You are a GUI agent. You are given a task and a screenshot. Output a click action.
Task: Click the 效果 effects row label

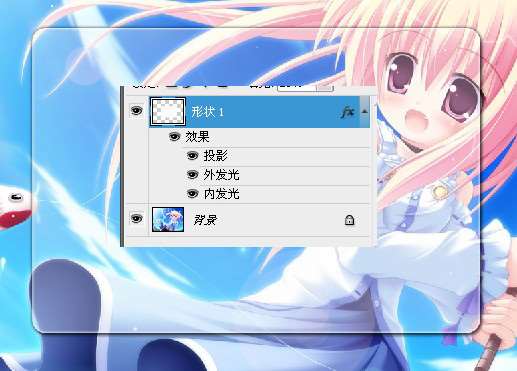(x=197, y=137)
